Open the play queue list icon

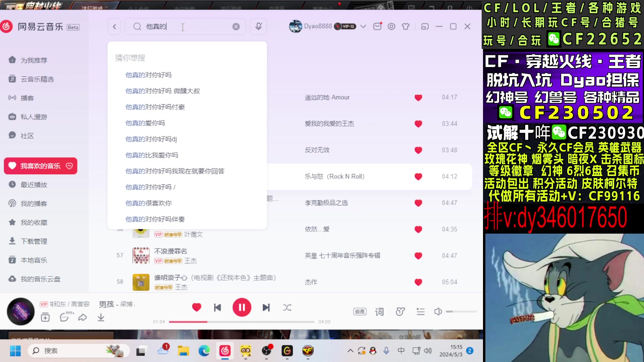point(421,312)
